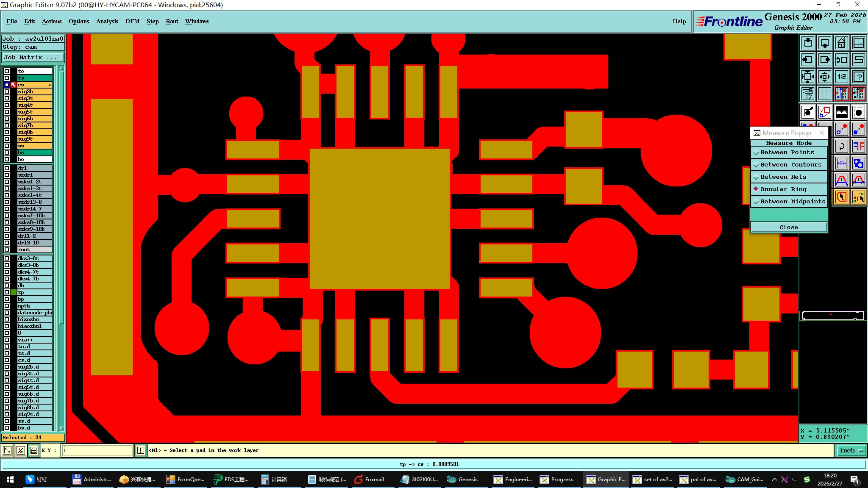Click the 1:2 zoom icon
Viewport: 868px width, 488px height.
(x=841, y=77)
